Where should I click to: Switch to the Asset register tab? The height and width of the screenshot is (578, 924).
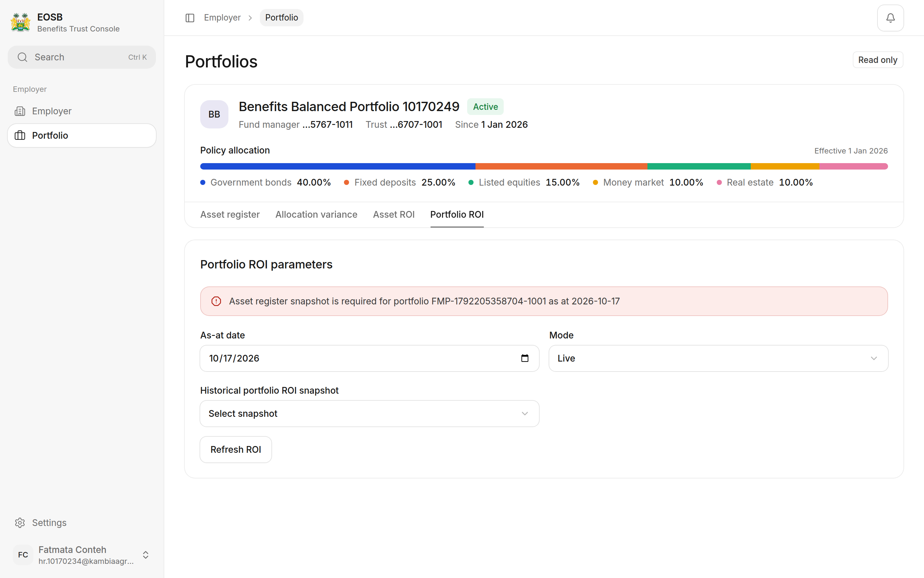click(230, 215)
